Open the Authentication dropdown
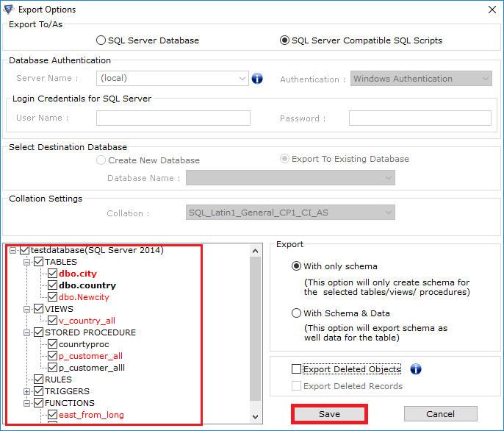The image size is (504, 431). [486, 79]
